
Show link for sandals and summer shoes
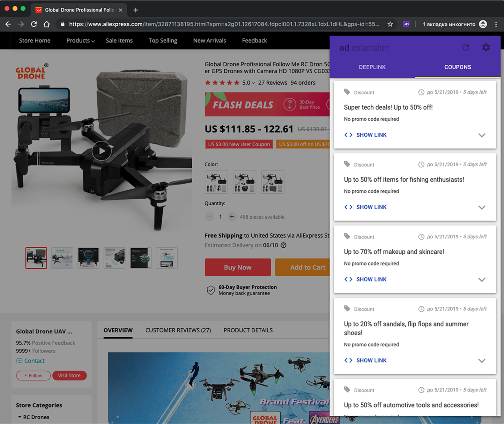point(366,360)
